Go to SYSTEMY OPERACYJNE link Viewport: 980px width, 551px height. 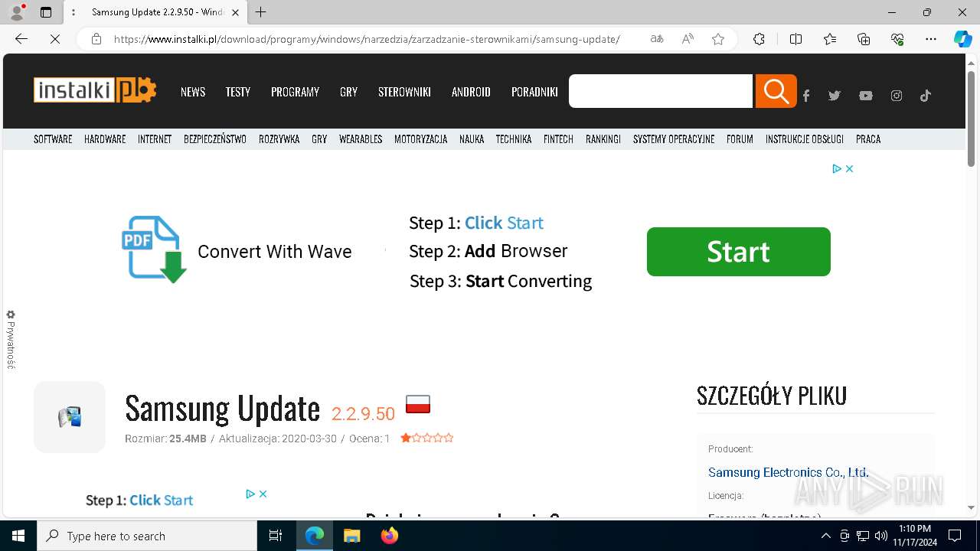(674, 139)
